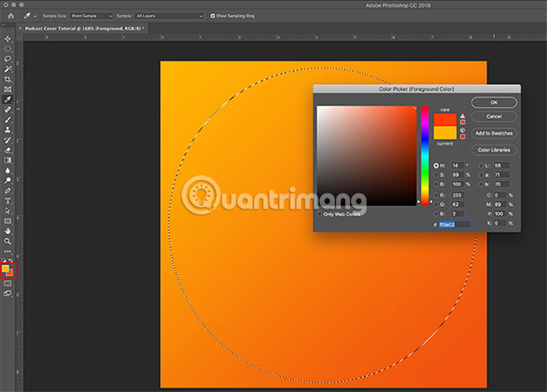This screenshot has width=547, height=392.
Task: Select the Lab a radio button
Action: point(481,175)
